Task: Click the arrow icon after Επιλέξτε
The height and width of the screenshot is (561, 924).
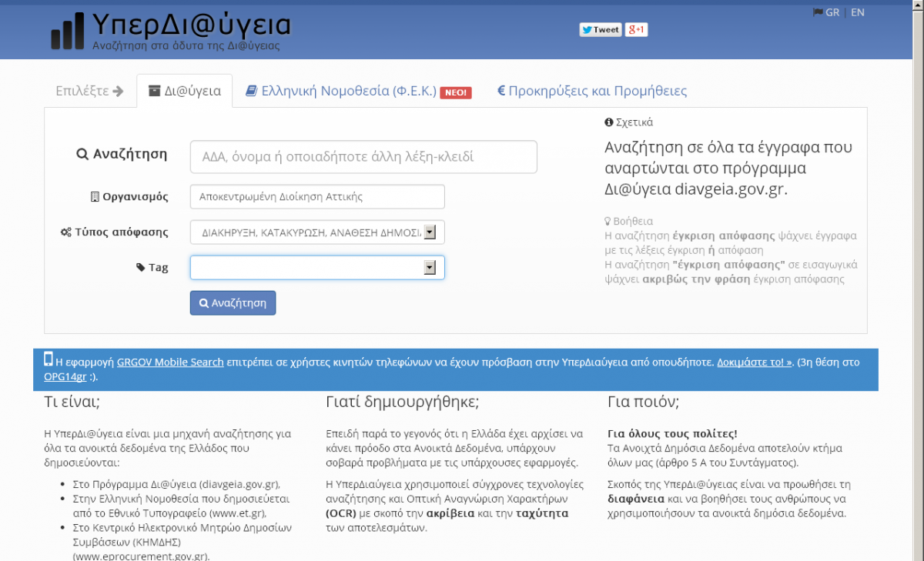Action: click(118, 91)
